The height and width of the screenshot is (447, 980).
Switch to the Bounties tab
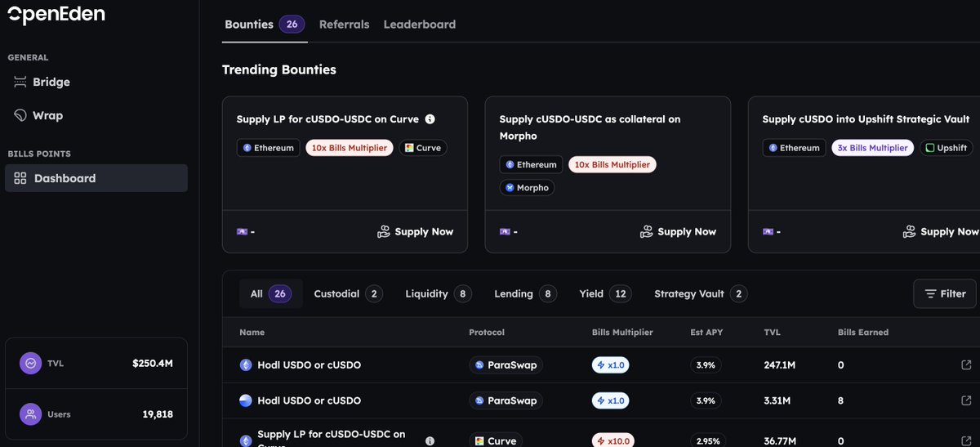tap(265, 25)
